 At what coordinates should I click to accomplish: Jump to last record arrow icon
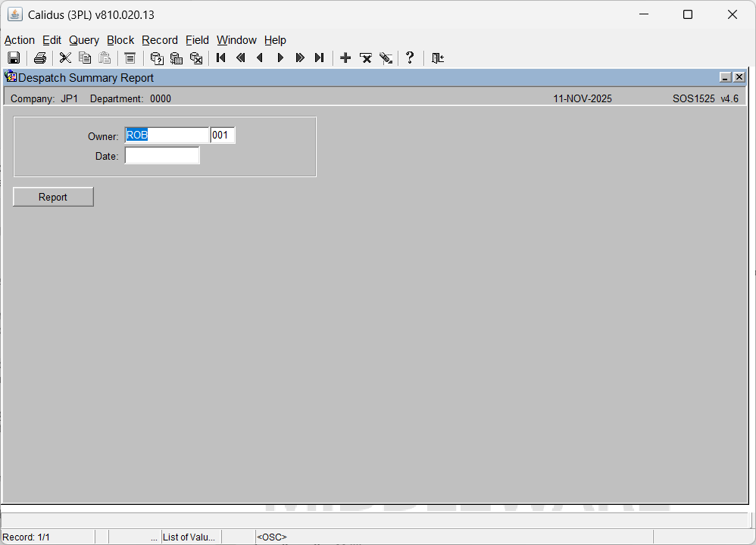pos(320,58)
